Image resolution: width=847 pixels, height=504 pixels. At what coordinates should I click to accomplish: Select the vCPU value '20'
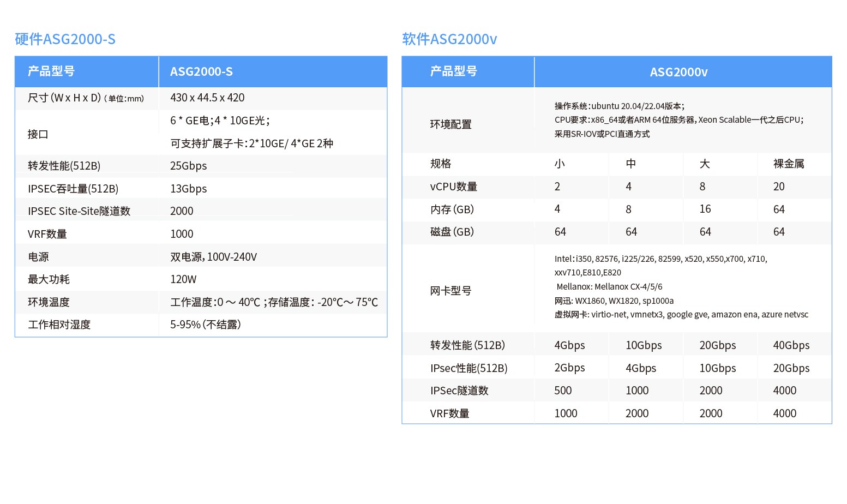[779, 187]
